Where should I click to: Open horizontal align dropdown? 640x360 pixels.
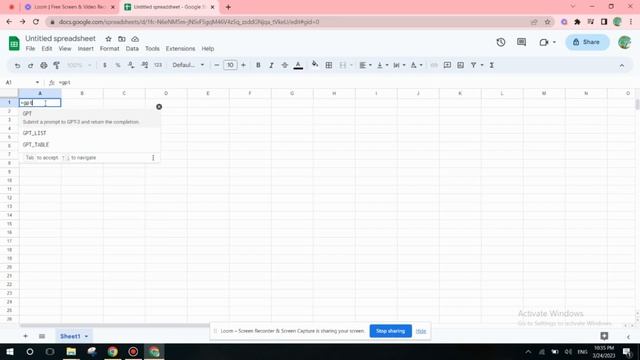pos(365,65)
